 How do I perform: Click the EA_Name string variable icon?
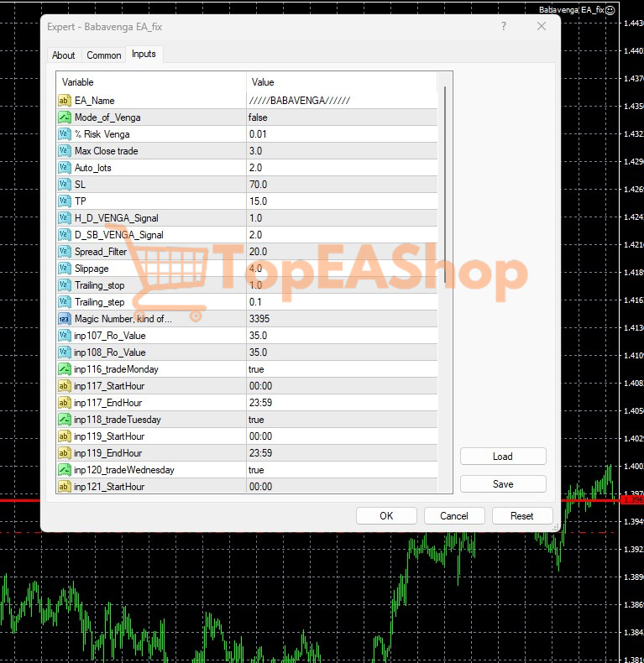pyautogui.click(x=65, y=101)
